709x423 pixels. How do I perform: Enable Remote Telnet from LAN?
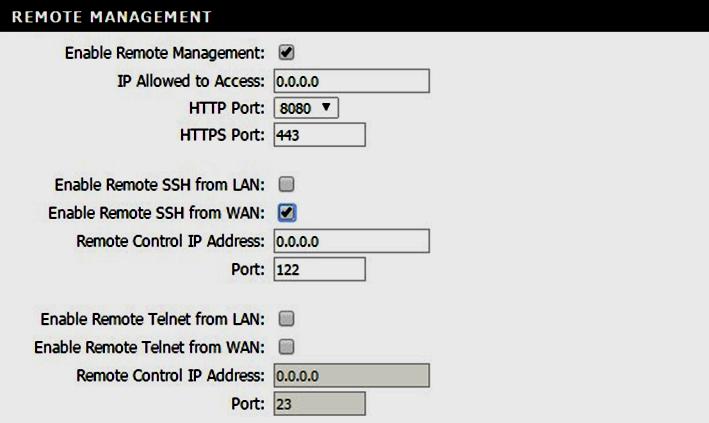[x=286, y=318]
